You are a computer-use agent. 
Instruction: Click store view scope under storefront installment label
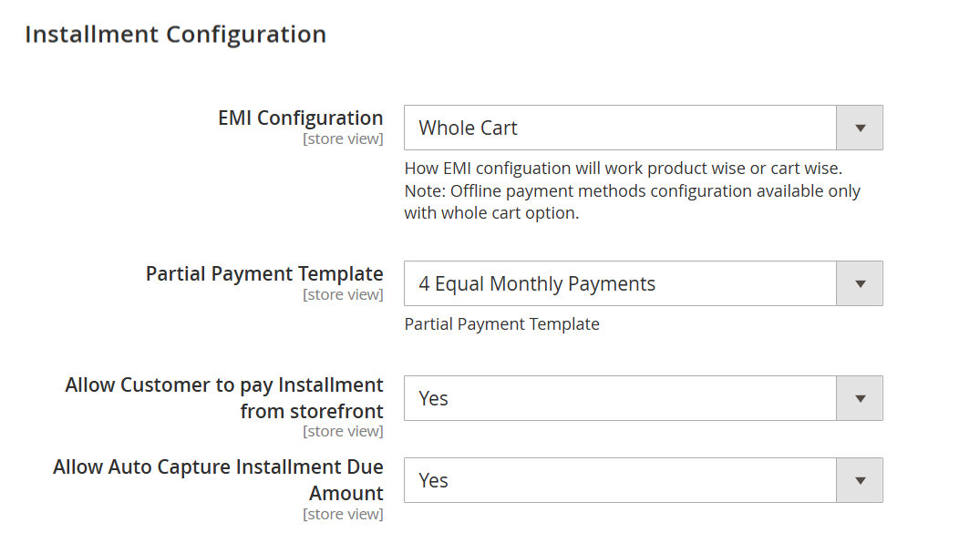tap(343, 431)
